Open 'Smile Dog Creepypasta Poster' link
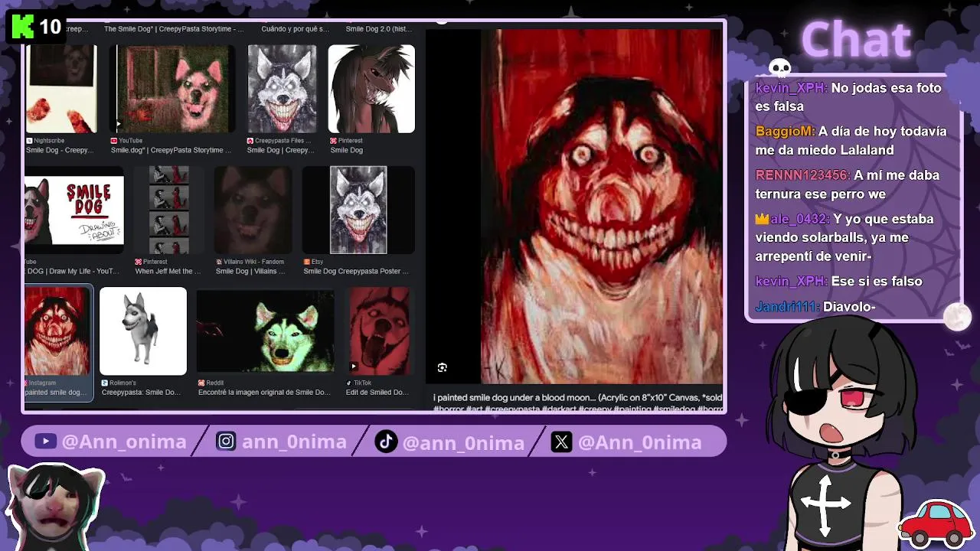The height and width of the screenshot is (551, 980). point(356,271)
